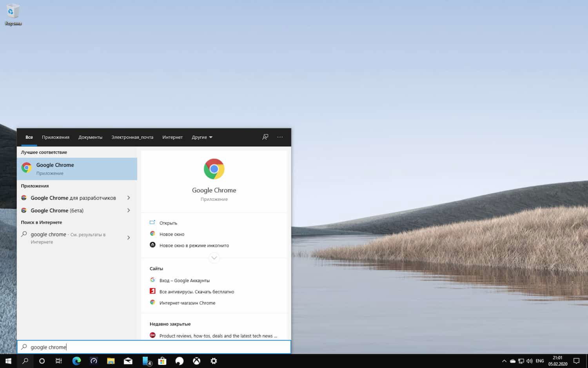
Task: Click inside the google chrome search field
Action: tap(118, 347)
